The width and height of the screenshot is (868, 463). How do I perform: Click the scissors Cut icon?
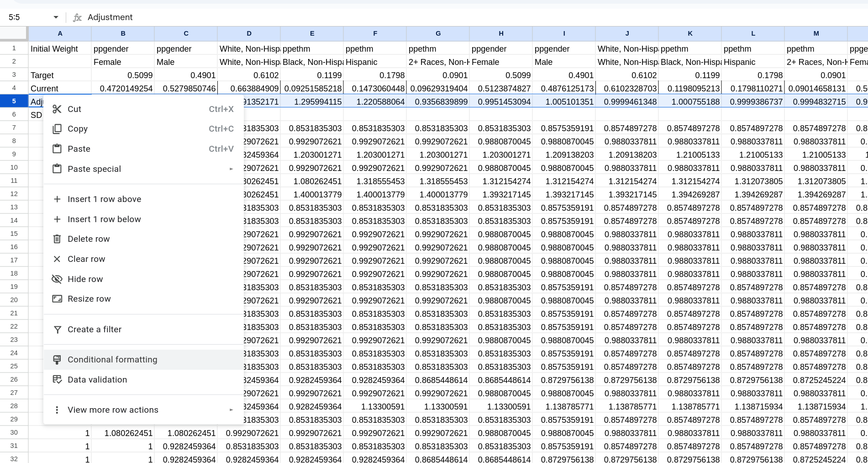57,109
